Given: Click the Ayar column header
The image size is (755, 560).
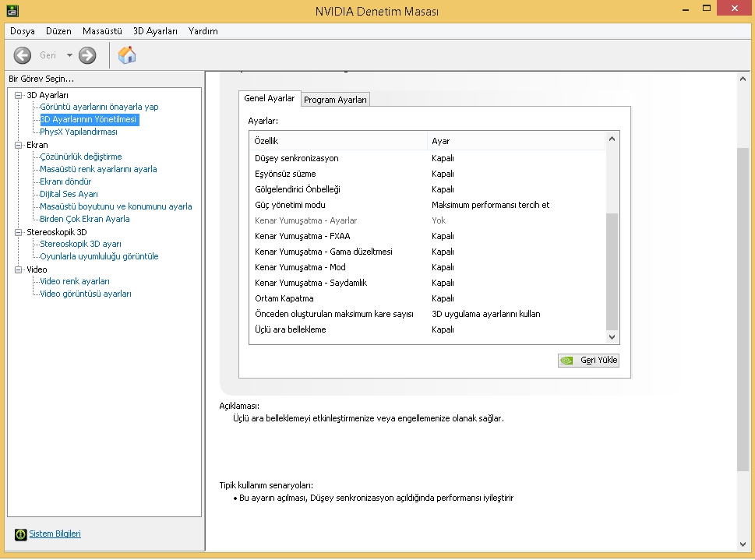Looking at the screenshot, I should [516, 141].
